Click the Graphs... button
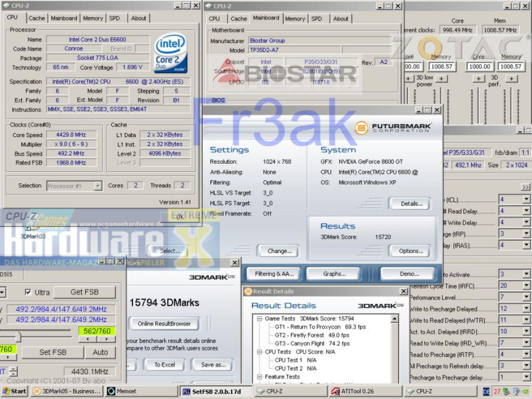532x399 pixels. (335, 274)
